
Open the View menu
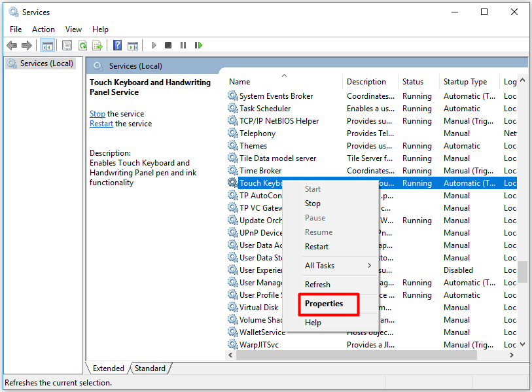pos(74,29)
